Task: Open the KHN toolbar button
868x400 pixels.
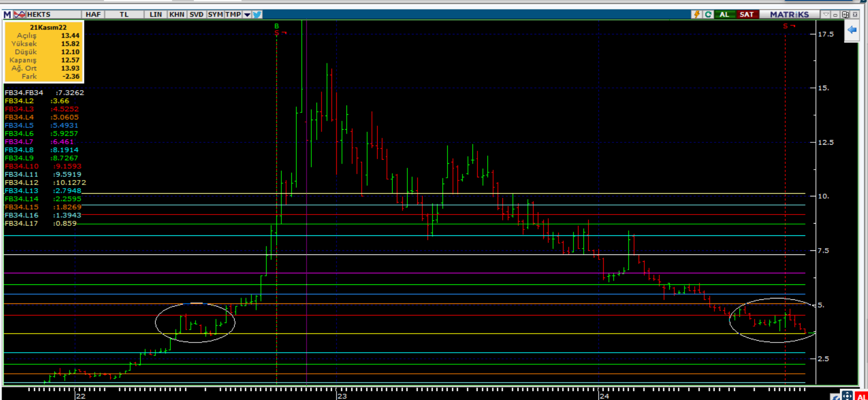Action: (x=177, y=15)
